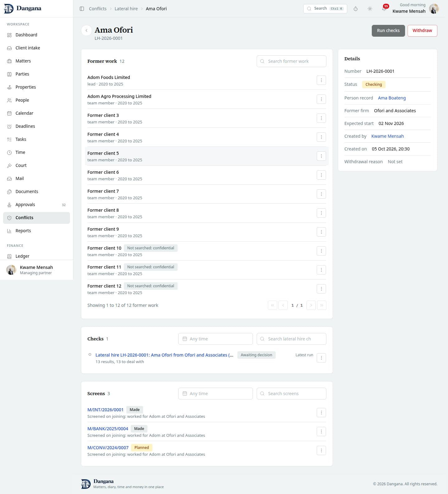Open Client intake from the sidebar

click(x=36, y=48)
